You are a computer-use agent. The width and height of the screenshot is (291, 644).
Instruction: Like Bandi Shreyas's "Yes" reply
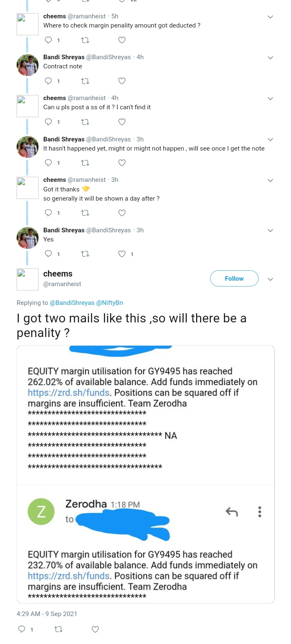coord(122,254)
